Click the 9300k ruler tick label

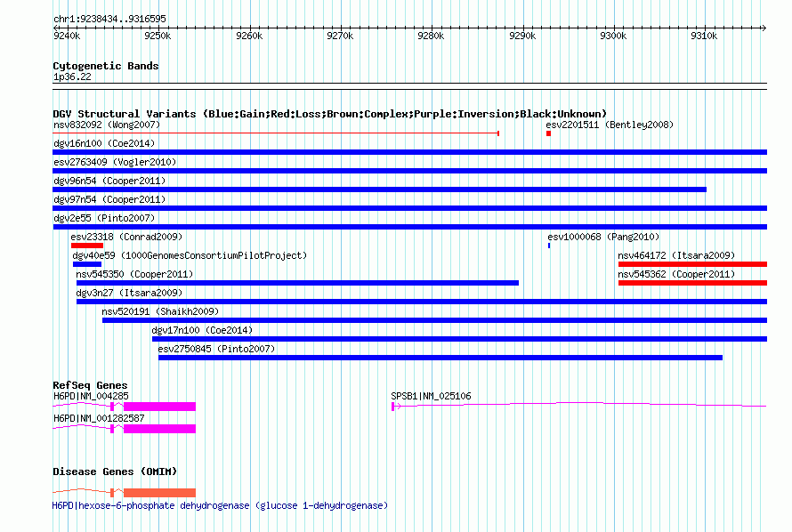point(613,36)
